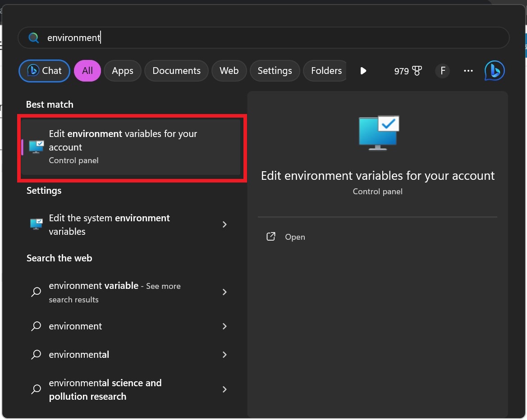Click magnifier icon beside environmental suggestion
This screenshot has width=527, height=420.
click(36, 355)
